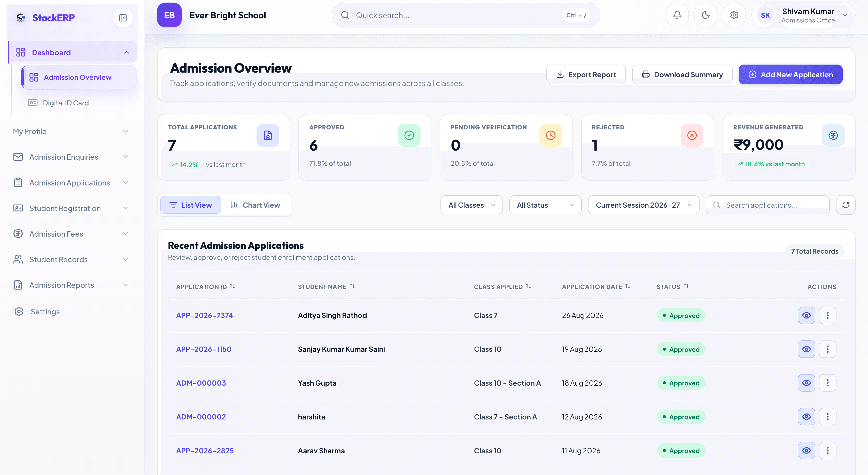The width and height of the screenshot is (868, 475).
Task: Open more actions for Aditya Singh Rathod
Action: [827, 315]
